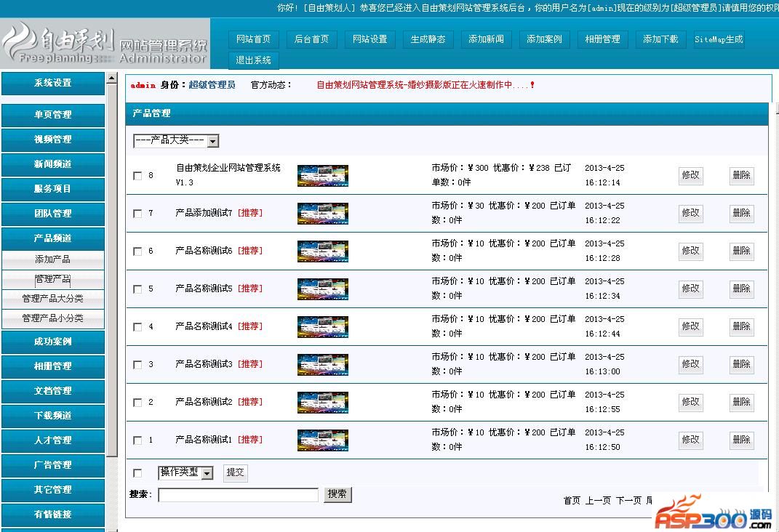Image resolution: width=779 pixels, height=532 pixels.
Task: Choose 生成静态 in the top menu
Action: (428, 39)
